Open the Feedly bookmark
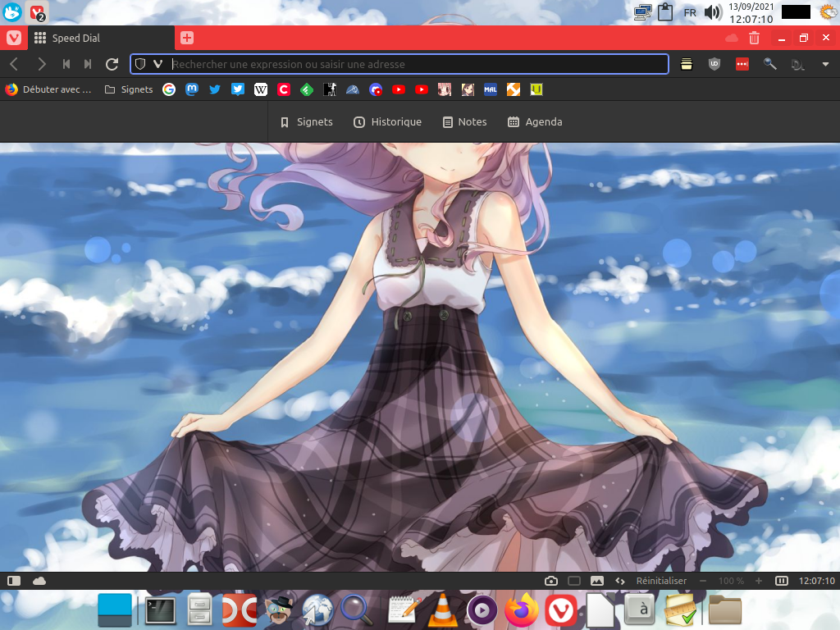This screenshot has width=840, height=630. (307, 89)
